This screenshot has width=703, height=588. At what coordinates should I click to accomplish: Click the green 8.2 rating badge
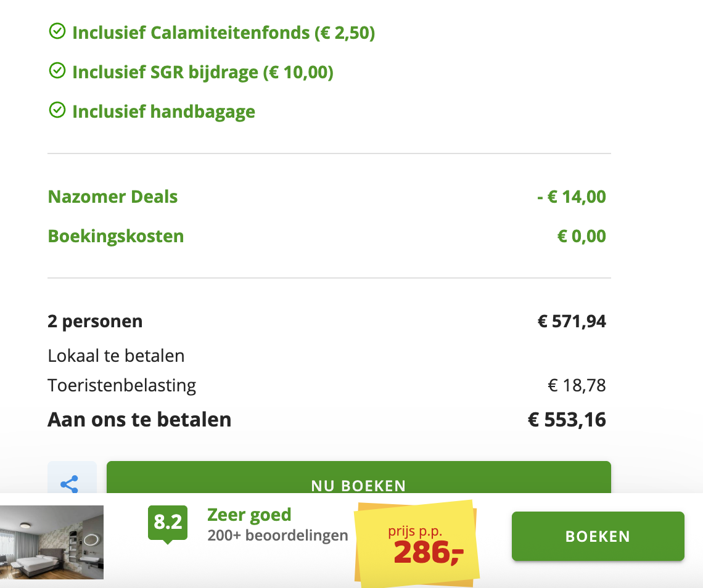coord(167,523)
